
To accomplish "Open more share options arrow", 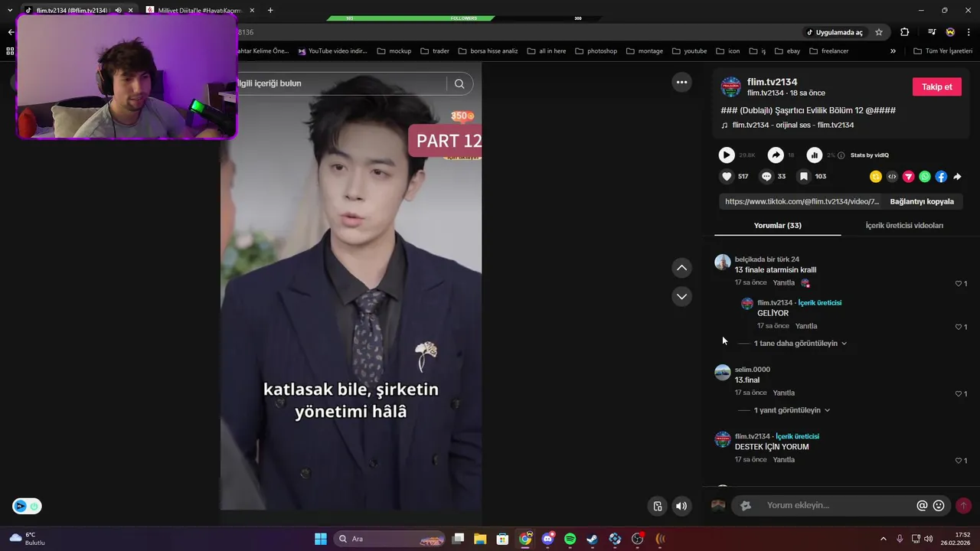I will click(x=957, y=177).
